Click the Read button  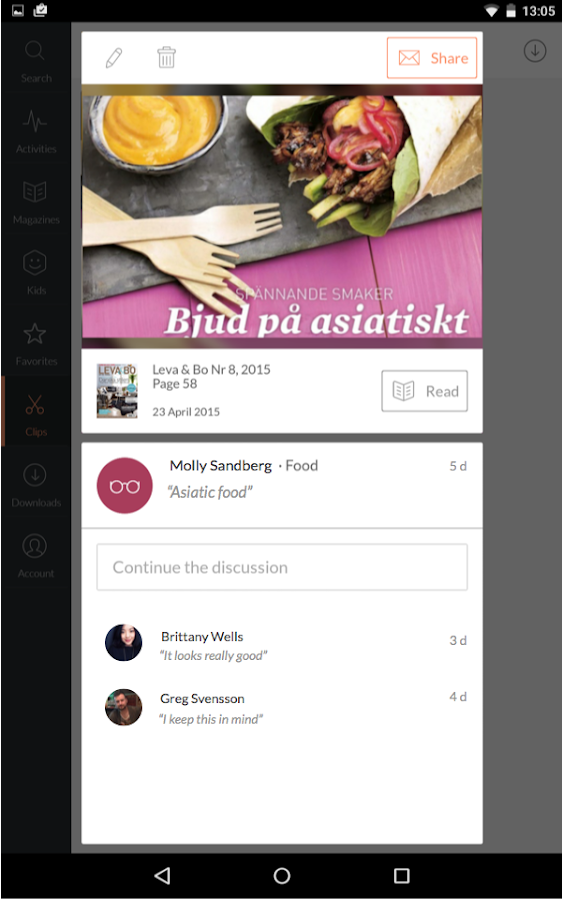tap(424, 391)
